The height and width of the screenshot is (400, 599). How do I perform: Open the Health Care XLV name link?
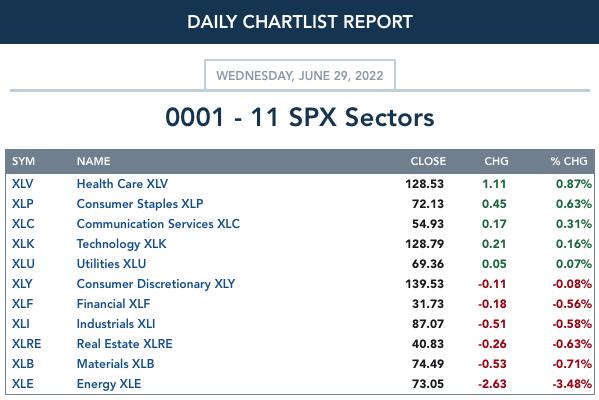coord(122,184)
